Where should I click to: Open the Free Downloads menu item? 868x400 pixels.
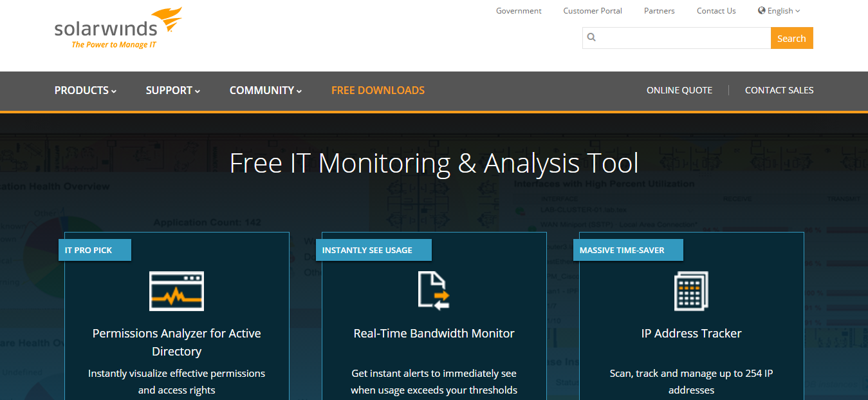378,90
